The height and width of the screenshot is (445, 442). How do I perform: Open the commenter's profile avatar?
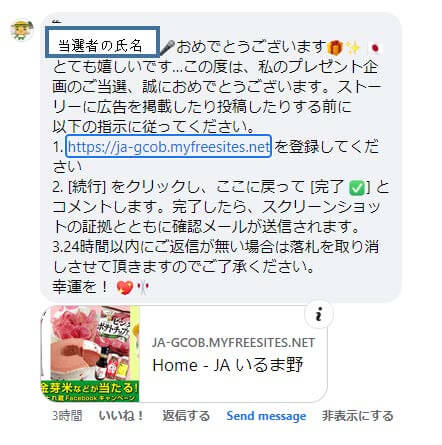tap(22, 30)
